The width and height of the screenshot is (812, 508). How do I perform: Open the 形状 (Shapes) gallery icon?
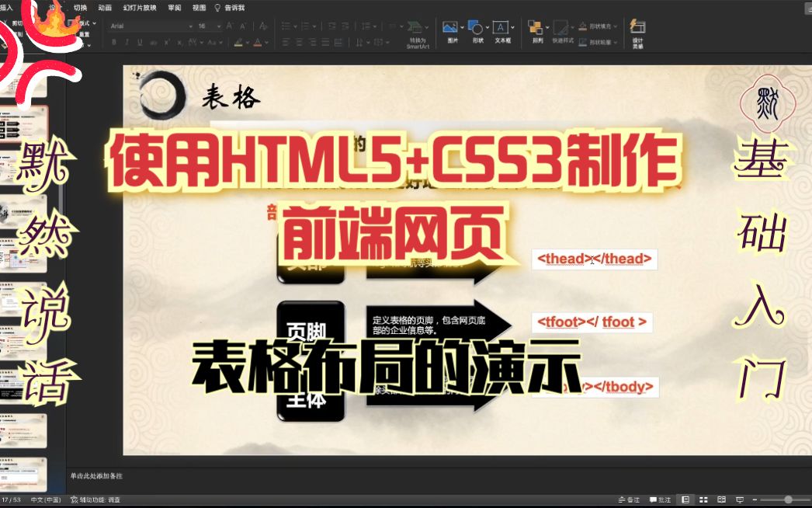point(474,29)
